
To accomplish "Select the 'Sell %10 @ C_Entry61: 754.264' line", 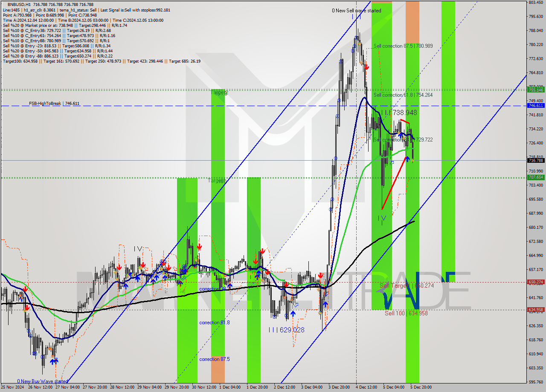I will pos(59,35).
